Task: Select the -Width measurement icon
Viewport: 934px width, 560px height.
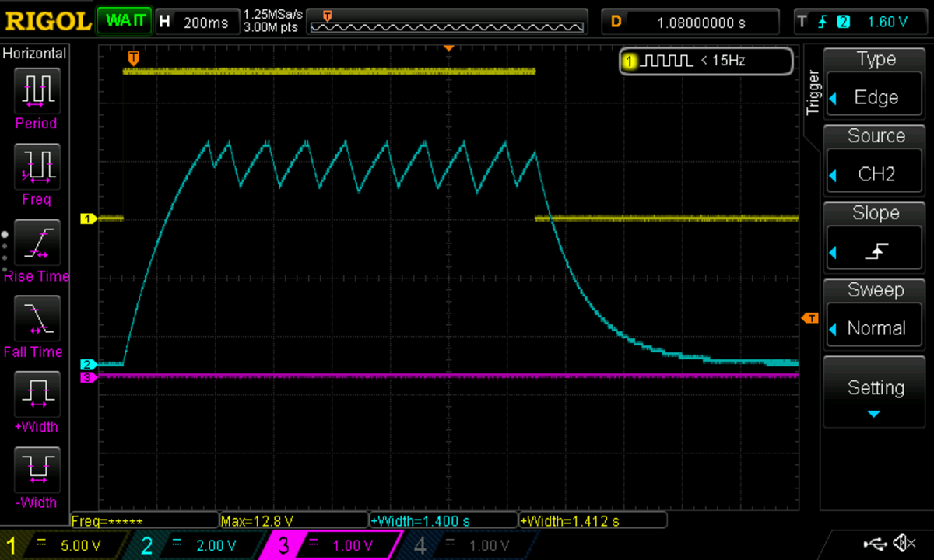Action: point(36,469)
